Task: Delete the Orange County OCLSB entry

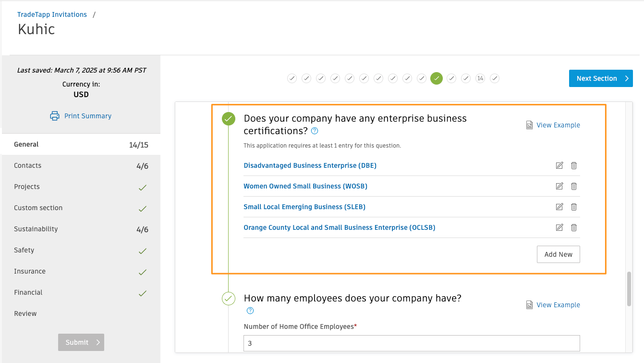Action: coord(573,227)
